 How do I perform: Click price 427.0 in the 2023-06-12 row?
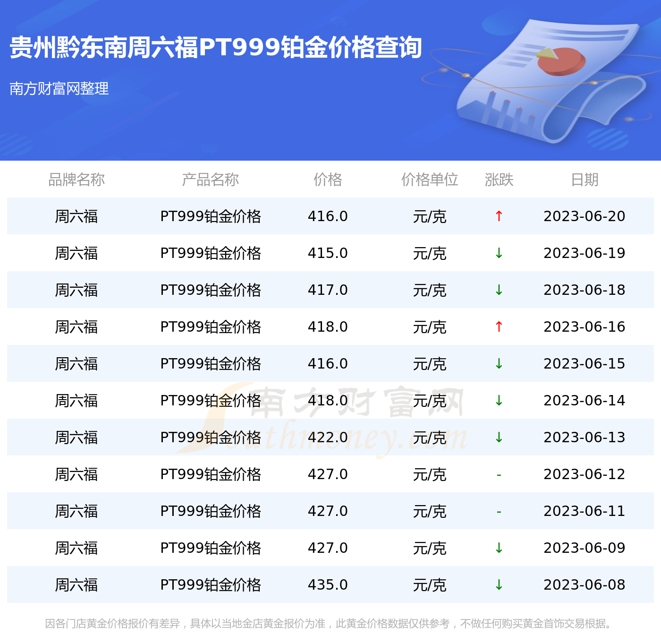tap(328, 474)
